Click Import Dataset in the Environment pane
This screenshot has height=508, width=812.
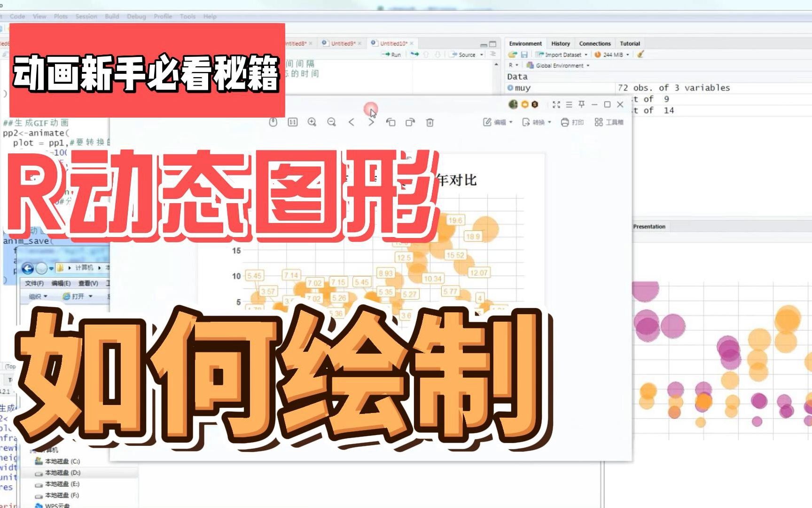(x=563, y=55)
